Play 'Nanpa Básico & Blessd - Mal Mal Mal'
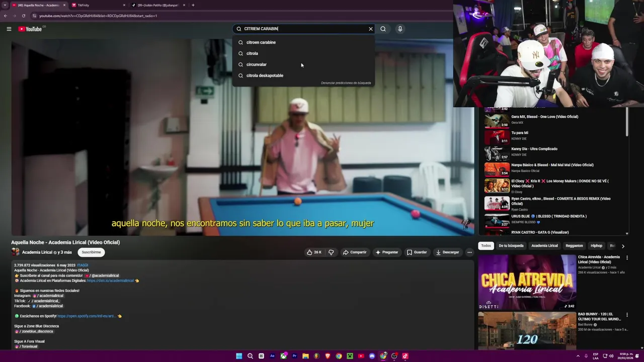Screen dimensions: 644x362 tap(553, 168)
